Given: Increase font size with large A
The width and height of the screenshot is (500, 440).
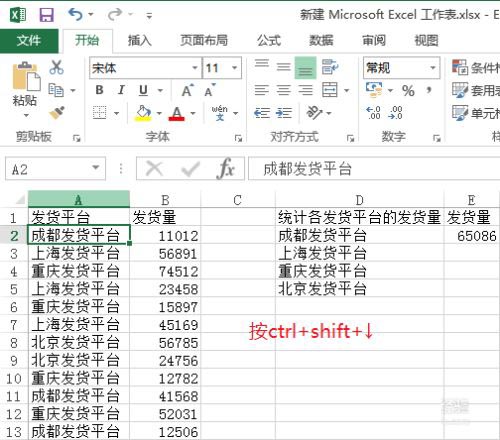Looking at the screenshot, I should pos(187,90).
